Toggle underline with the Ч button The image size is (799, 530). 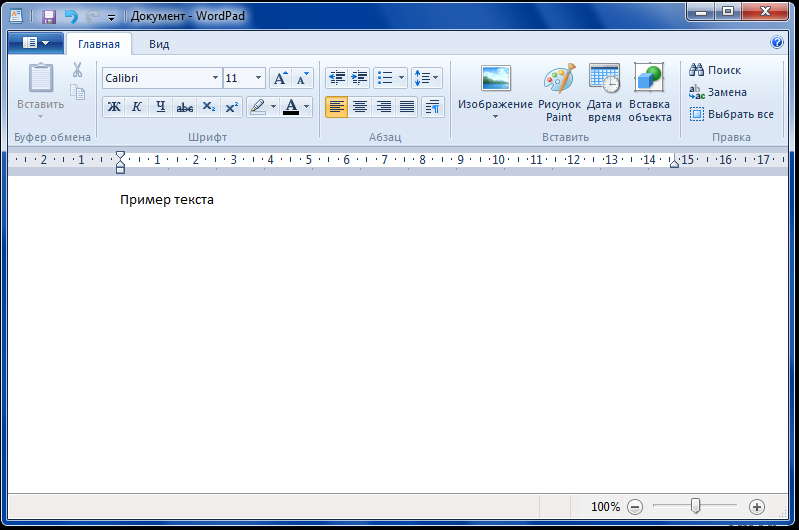[x=161, y=107]
